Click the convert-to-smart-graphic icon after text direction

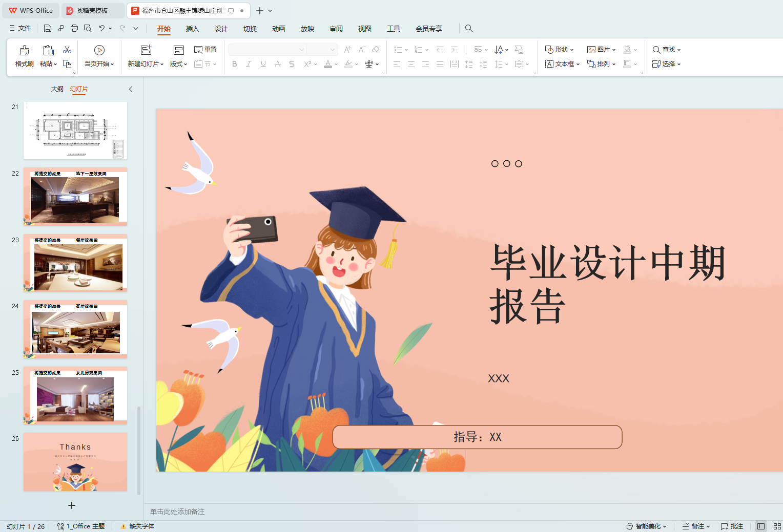[519, 50]
